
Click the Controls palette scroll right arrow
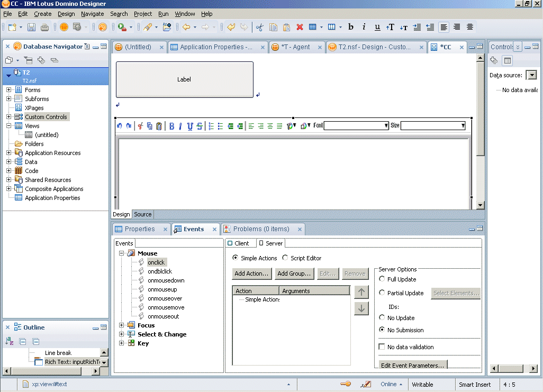pos(533,368)
